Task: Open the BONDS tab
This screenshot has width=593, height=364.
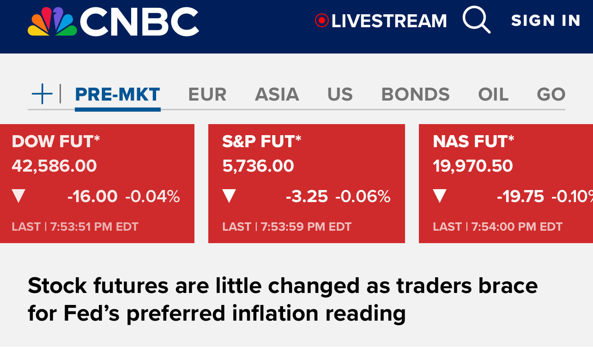Action: pyautogui.click(x=415, y=95)
